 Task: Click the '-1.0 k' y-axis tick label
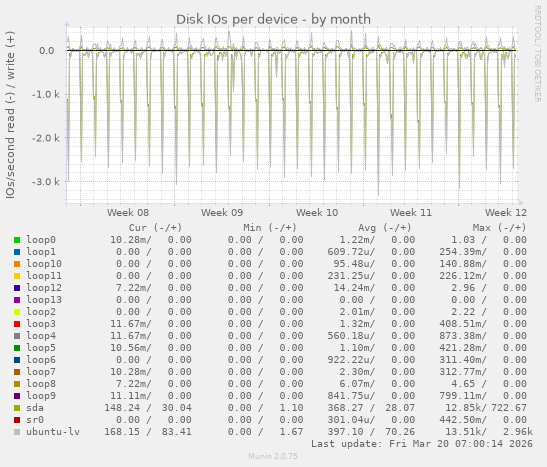[x=45, y=95]
